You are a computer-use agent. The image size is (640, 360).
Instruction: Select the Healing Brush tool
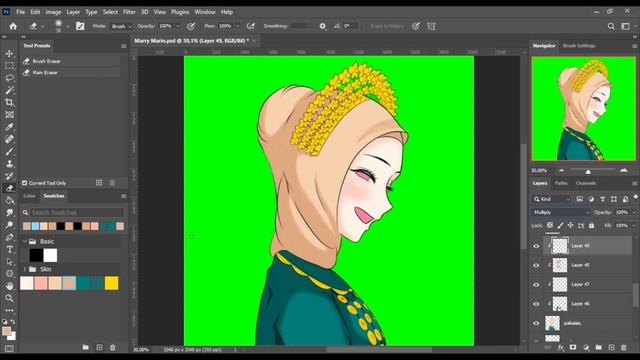pos(9,139)
